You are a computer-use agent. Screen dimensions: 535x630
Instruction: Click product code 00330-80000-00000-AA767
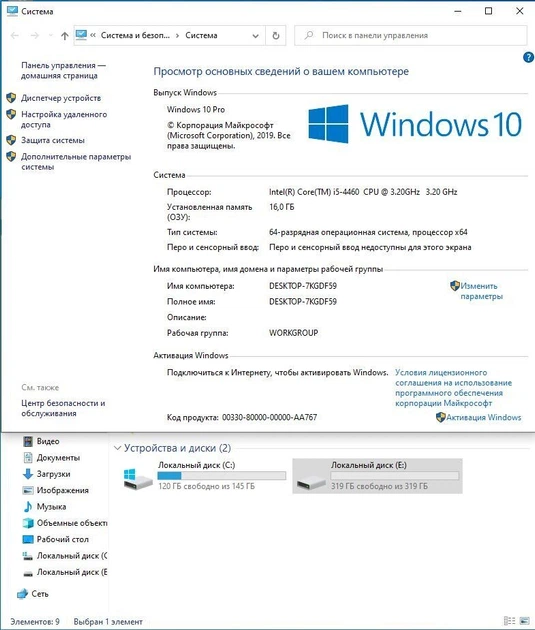pyautogui.click(x=270, y=417)
